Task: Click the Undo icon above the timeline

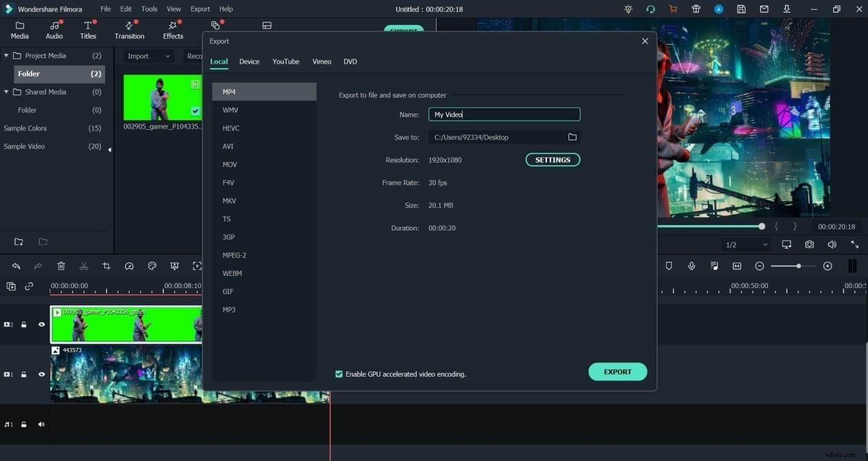Action: click(16, 266)
